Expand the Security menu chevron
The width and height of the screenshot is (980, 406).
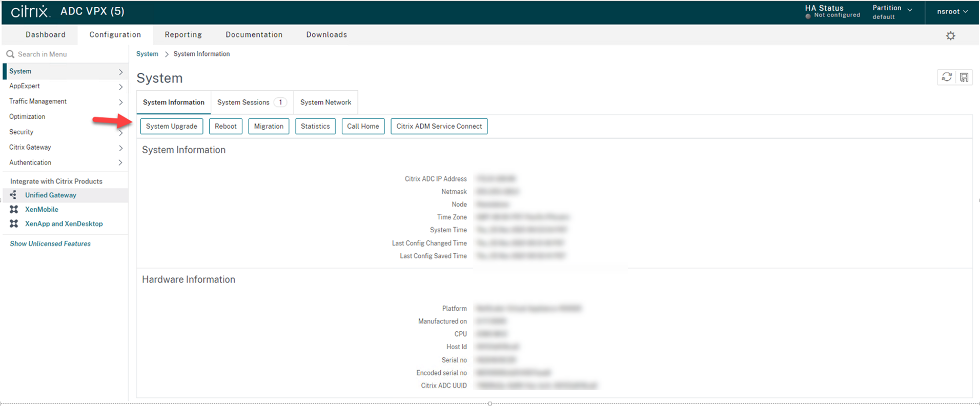tap(121, 133)
